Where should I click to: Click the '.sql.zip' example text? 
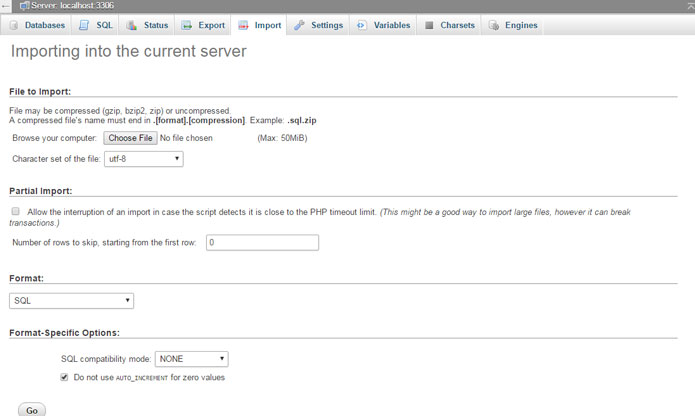click(x=302, y=121)
